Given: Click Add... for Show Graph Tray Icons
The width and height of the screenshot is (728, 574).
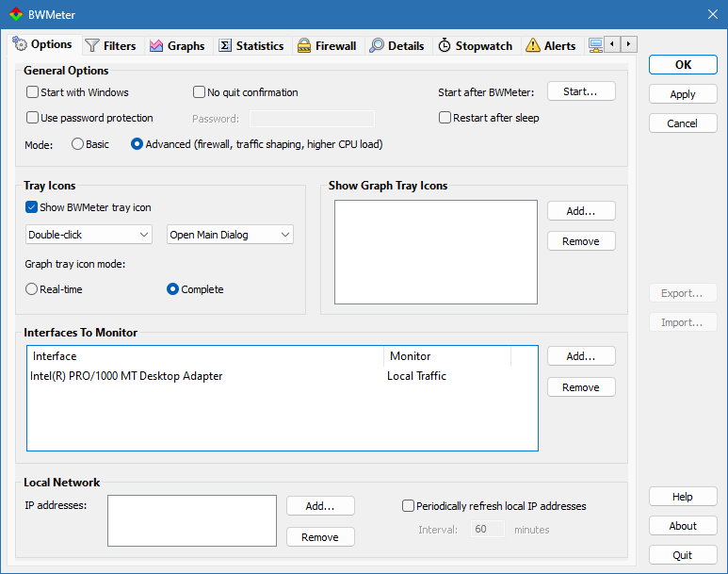Looking at the screenshot, I should [581, 211].
